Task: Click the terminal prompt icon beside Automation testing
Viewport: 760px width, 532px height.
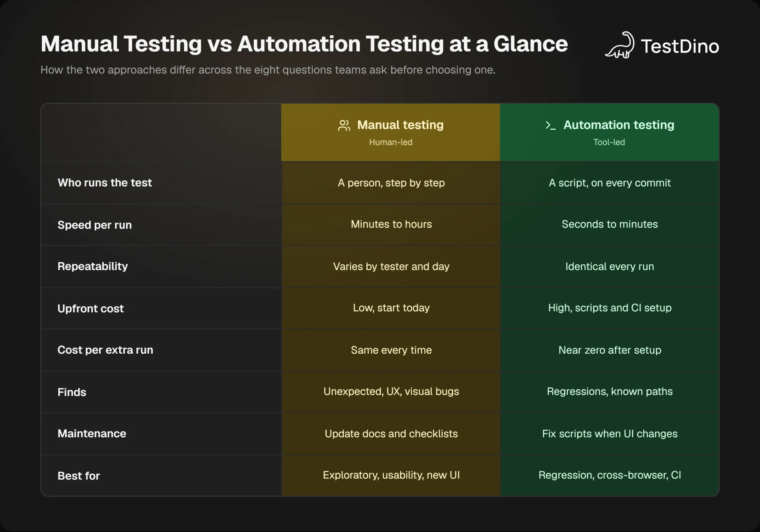Action: 550,126
